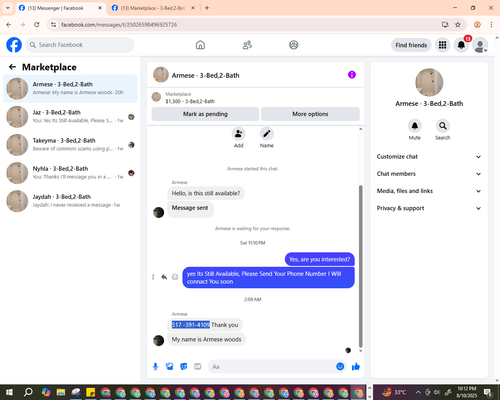Expand Chat members section
The height and width of the screenshot is (400, 500).
[429, 174]
